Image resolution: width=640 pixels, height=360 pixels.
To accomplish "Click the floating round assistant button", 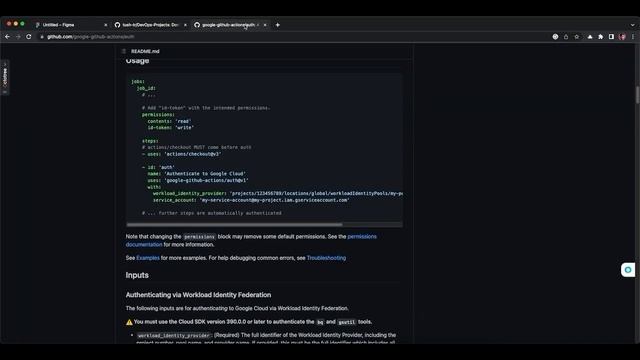I will point(628,270).
